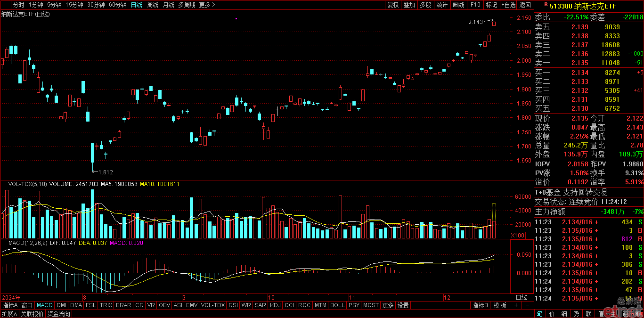
Task: Click the 模板 template button
Action: [500, 305]
